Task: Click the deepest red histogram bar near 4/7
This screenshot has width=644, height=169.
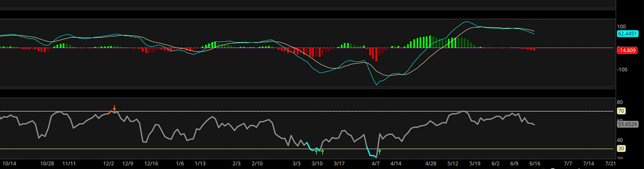Action: pyautogui.click(x=376, y=54)
